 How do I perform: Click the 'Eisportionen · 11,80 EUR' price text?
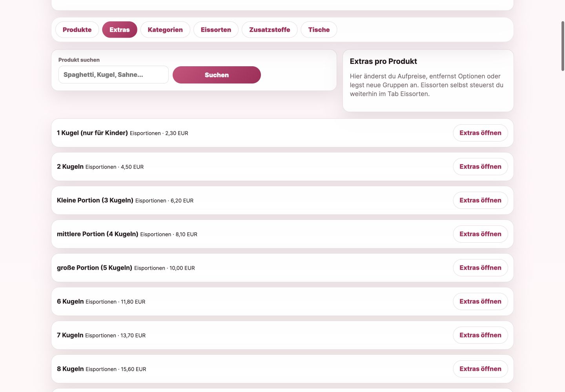pos(115,302)
